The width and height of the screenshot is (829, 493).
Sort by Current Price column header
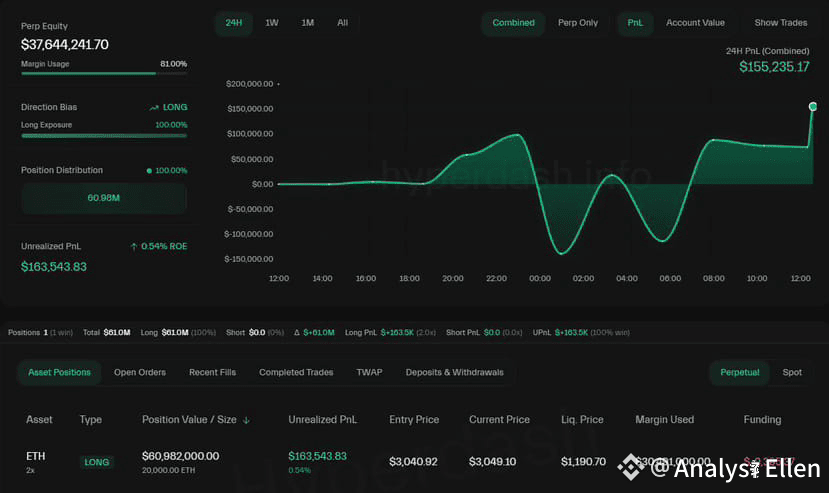click(x=499, y=419)
